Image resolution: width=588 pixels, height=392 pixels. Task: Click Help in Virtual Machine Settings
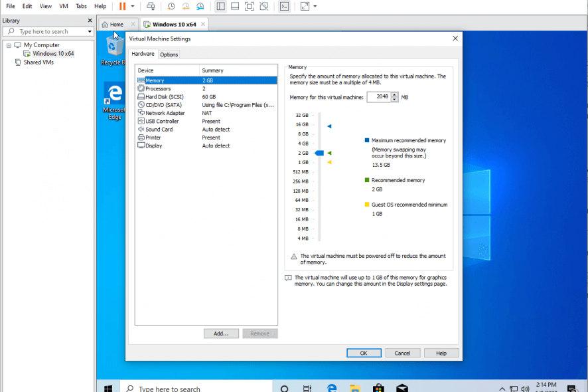coord(441,353)
